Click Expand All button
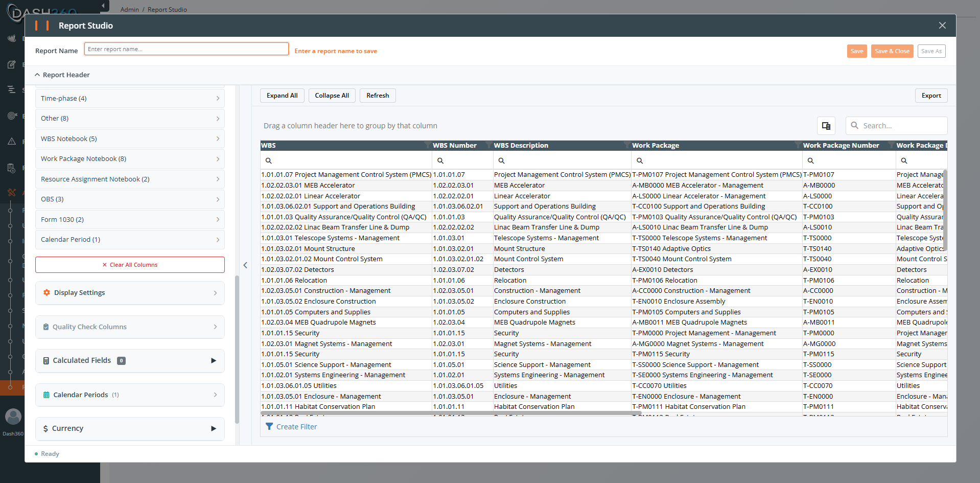This screenshot has width=980, height=483. point(282,96)
